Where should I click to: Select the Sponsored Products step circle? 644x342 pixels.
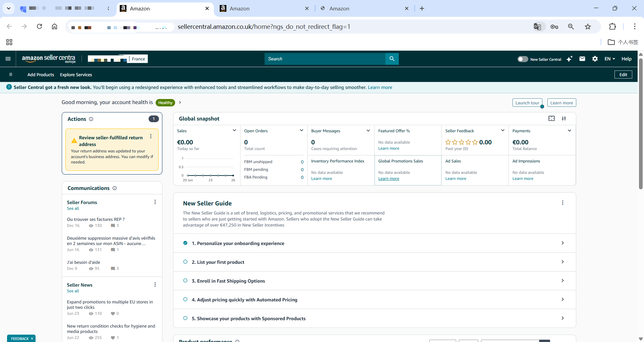(185, 318)
